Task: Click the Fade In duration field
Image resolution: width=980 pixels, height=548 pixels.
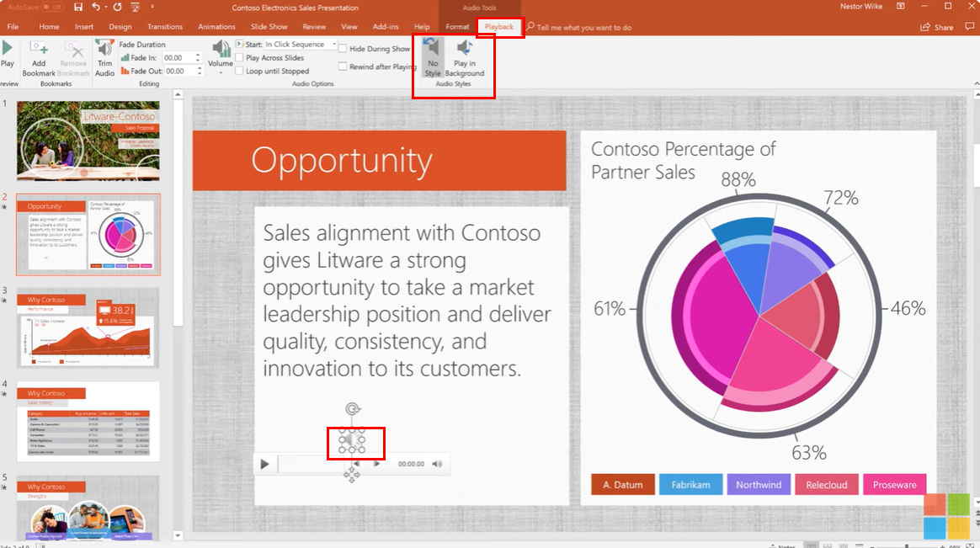Action: (x=178, y=57)
